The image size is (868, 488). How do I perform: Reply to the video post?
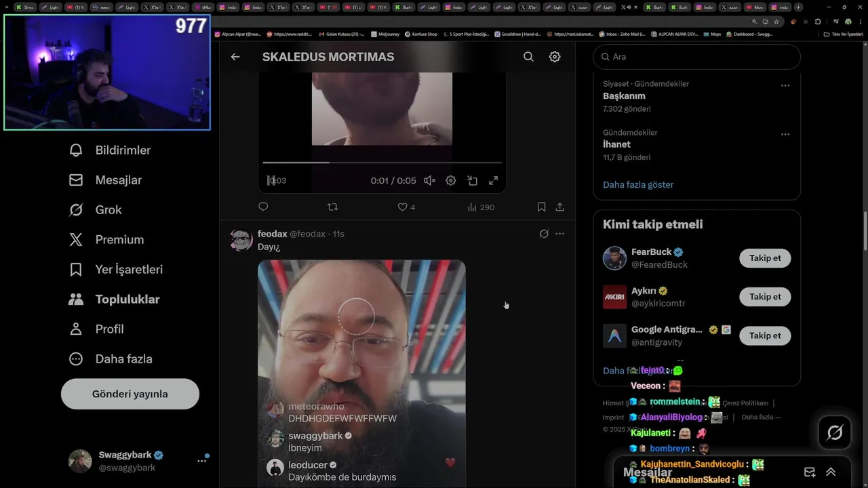(263, 207)
